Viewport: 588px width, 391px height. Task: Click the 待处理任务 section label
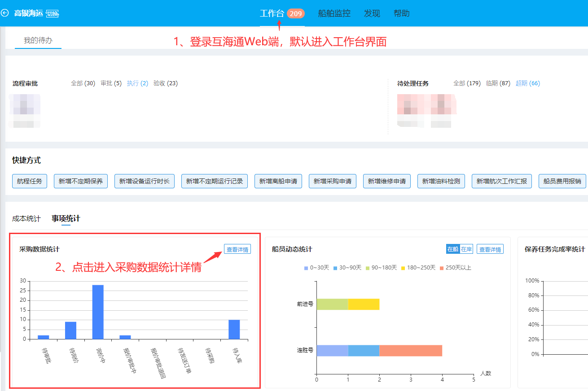tap(413, 83)
